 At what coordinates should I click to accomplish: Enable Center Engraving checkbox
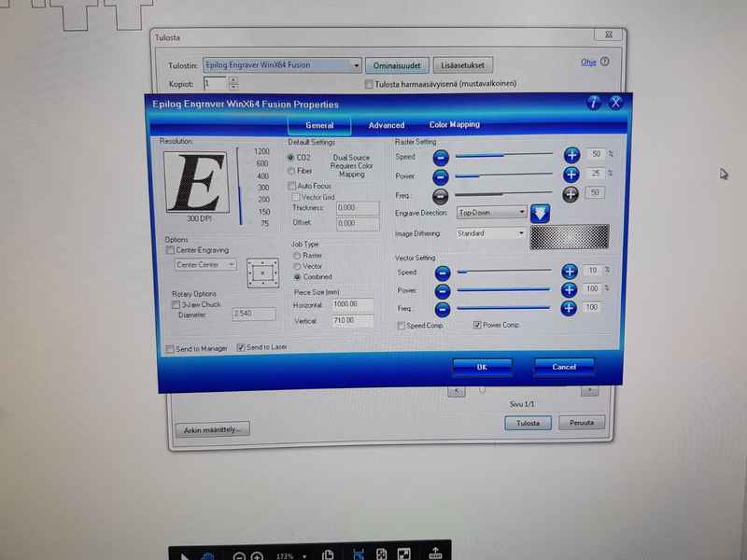point(170,250)
